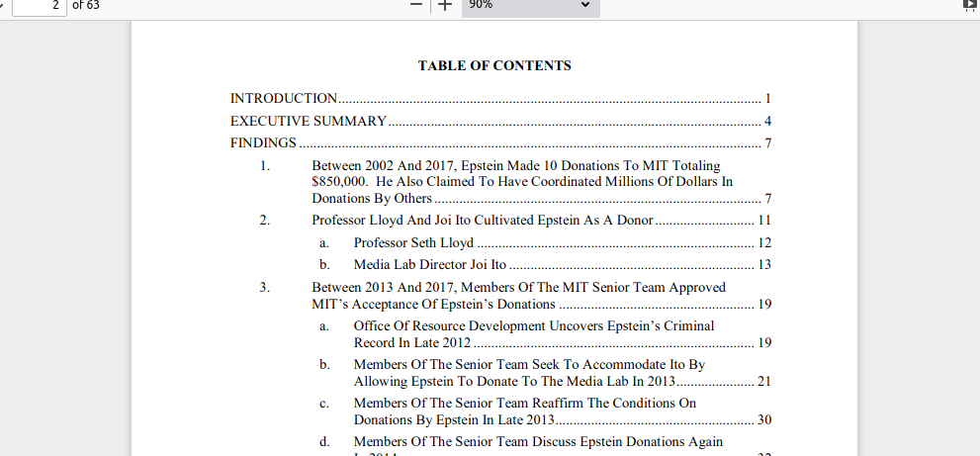Viewport: 980px width, 456px height.
Task: Zoom out with the minus button
Action: 416,5
